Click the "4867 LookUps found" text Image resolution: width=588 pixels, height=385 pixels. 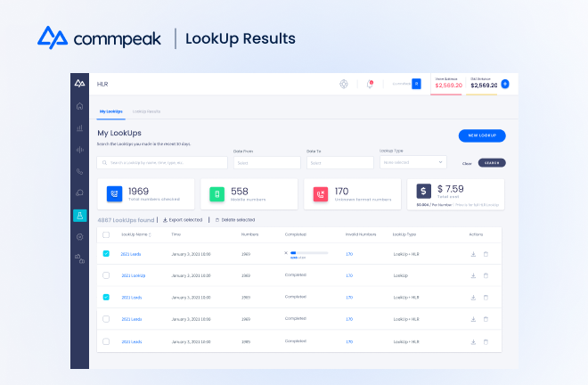point(126,220)
